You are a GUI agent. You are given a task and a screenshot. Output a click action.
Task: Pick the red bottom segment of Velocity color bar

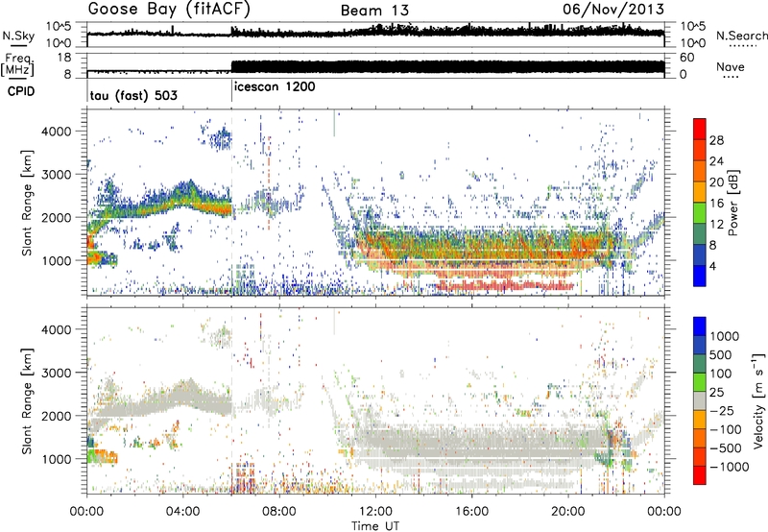point(700,475)
